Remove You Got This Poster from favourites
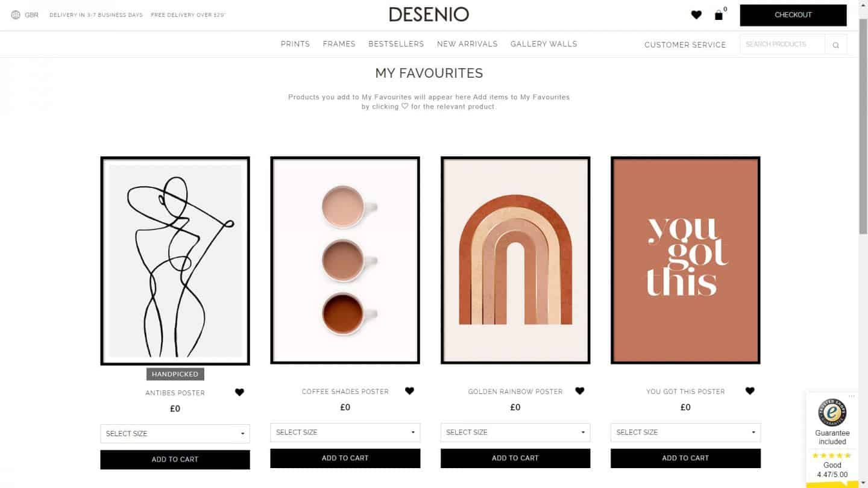 tap(750, 391)
